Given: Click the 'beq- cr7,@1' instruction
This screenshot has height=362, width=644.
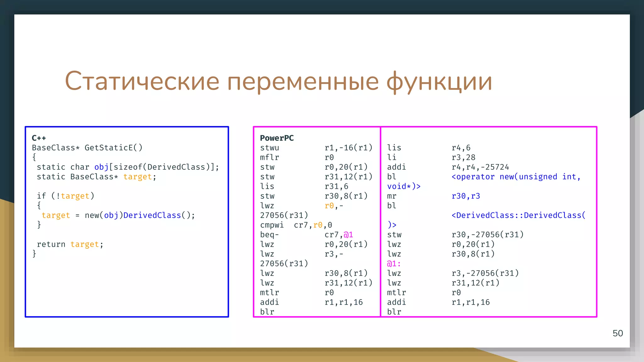Looking at the screenshot, I should (x=307, y=235).
